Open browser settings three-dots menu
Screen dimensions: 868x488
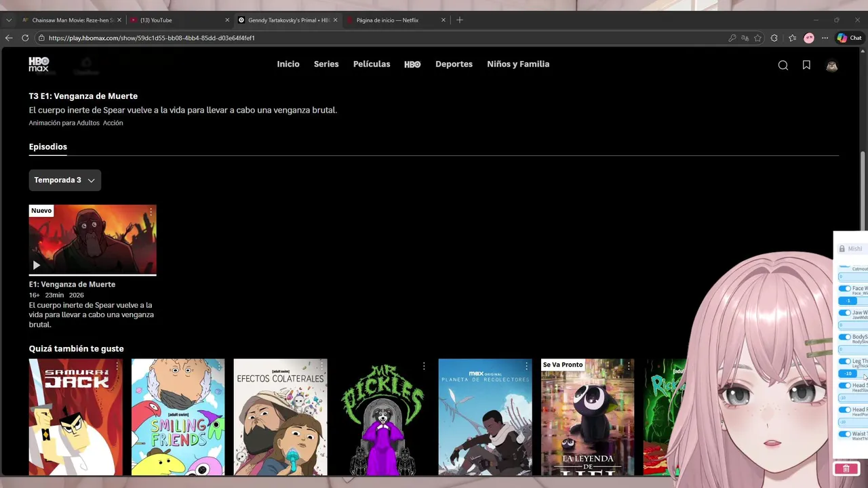click(x=825, y=38)
